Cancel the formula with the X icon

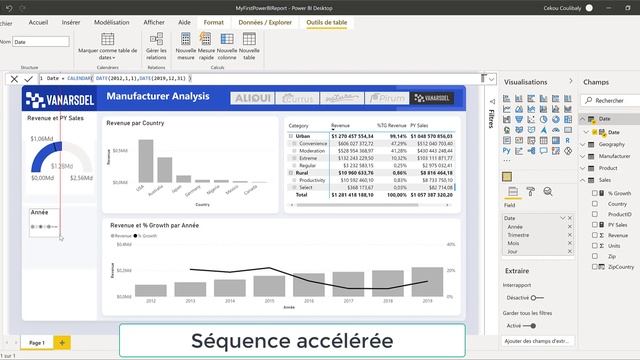tap(14, 79)
